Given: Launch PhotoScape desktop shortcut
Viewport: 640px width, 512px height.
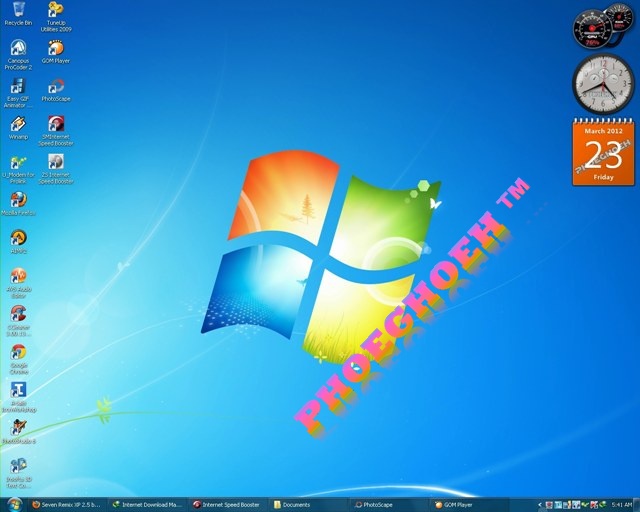Looking at the screenshot, I should 56,90.
